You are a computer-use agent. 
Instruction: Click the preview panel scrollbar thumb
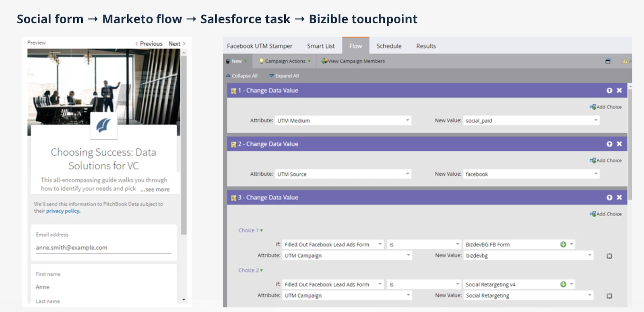tap(184, 145)
